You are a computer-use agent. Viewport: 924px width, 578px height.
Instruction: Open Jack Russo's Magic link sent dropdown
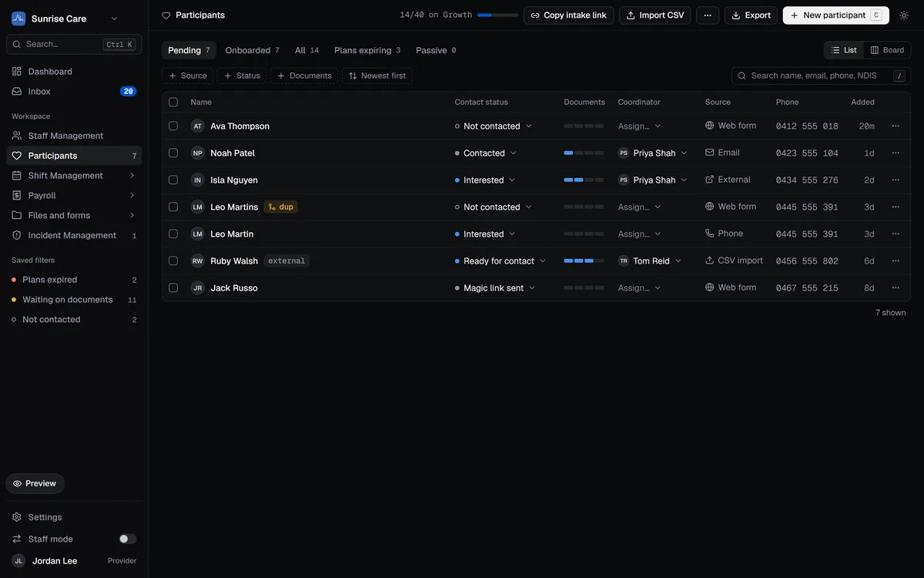click(495, 288)
